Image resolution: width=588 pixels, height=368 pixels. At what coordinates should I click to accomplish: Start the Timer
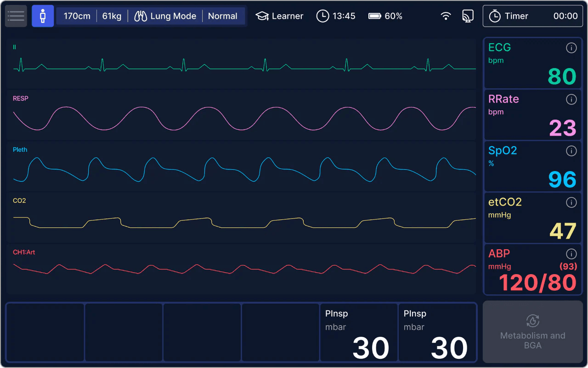point(532,16)
